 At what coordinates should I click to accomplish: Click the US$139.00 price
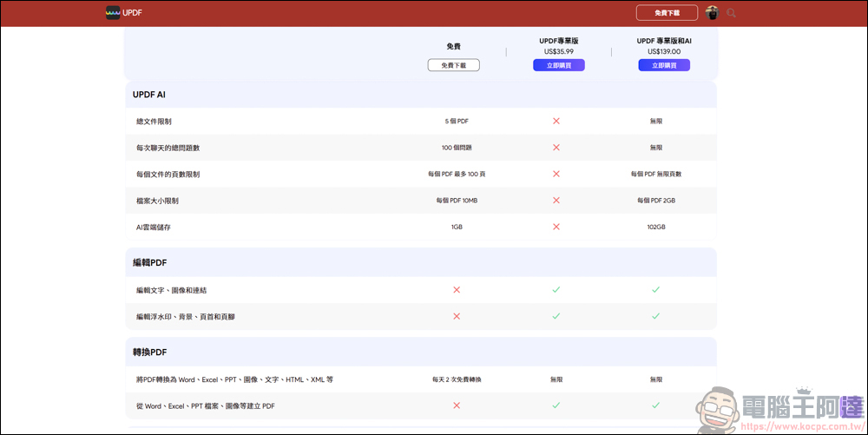(664, 51)
